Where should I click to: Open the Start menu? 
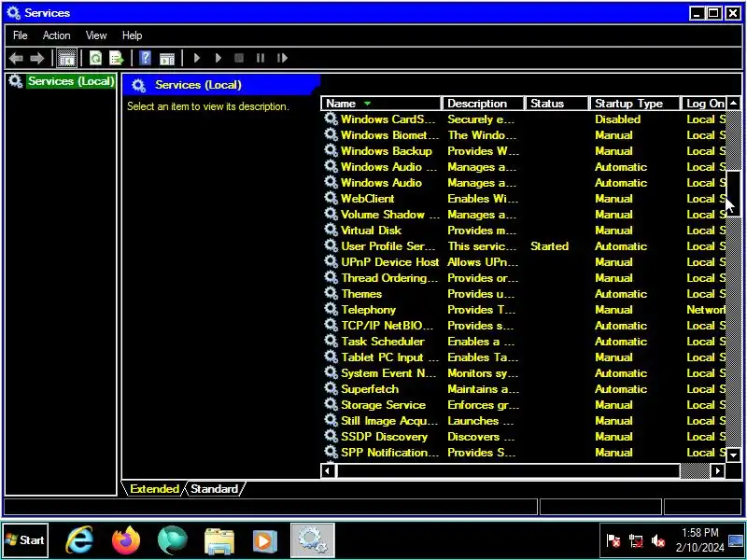[25, 540]
